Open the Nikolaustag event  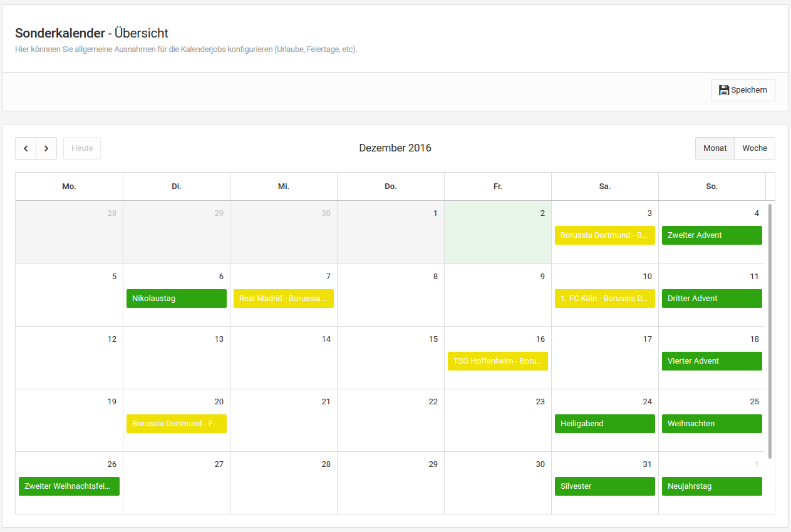177,299
